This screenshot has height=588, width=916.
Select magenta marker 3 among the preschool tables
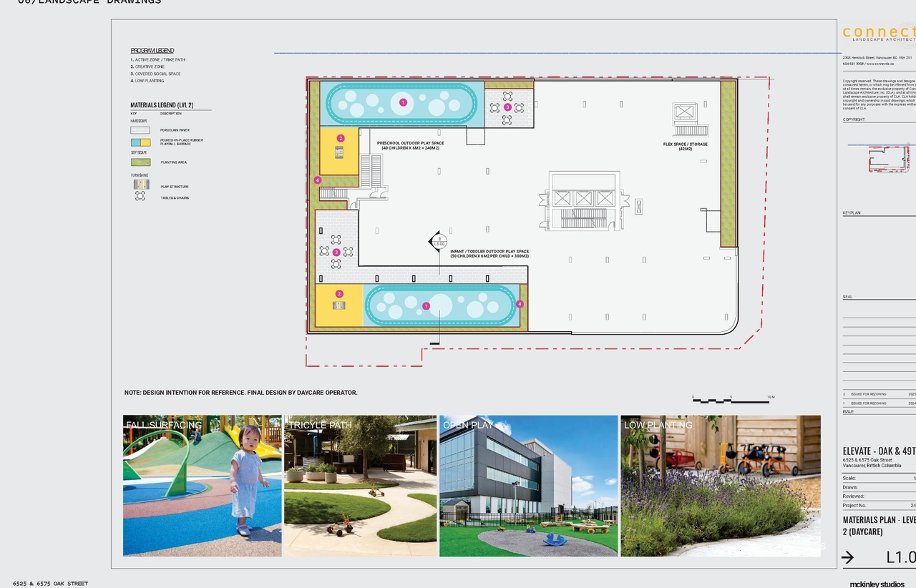point(507,107)
